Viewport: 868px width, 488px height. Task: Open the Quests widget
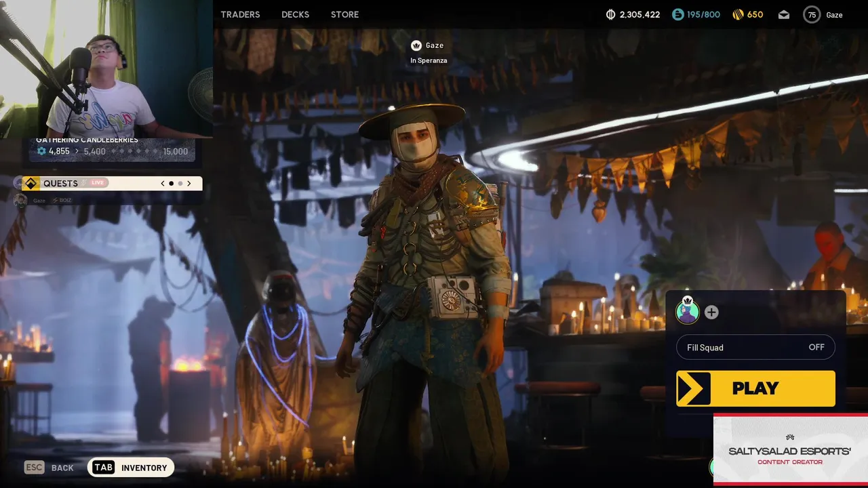(112, 183)
